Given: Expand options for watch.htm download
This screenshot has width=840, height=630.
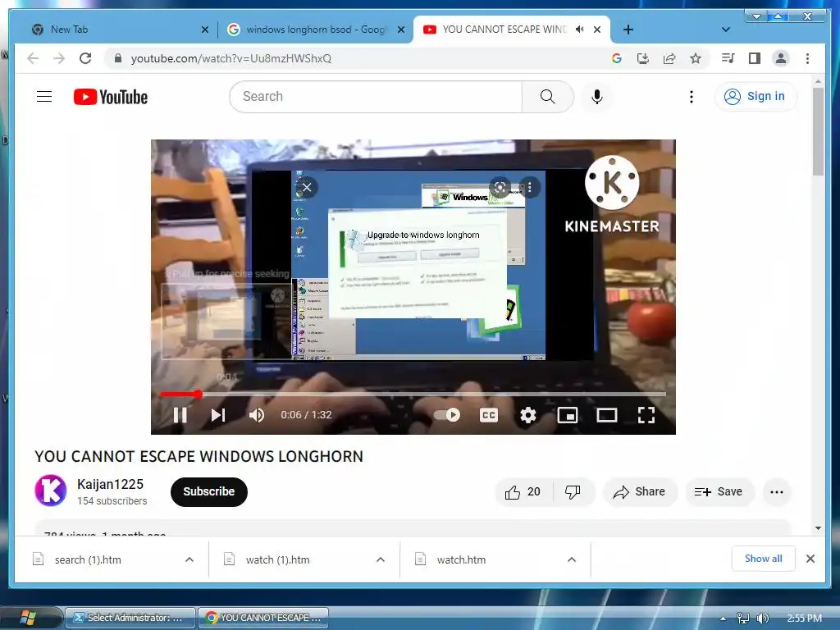Looking at the screenshot, I should [x=572, y=559].
